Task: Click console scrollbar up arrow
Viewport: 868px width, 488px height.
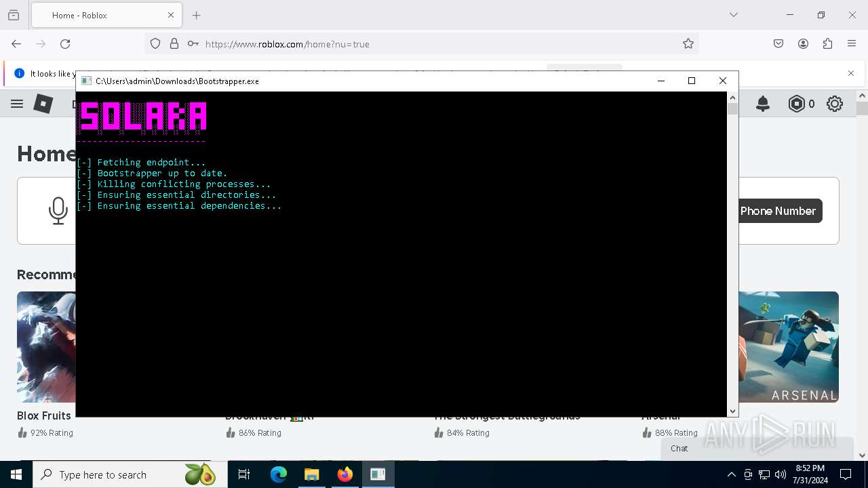Action: [x=732, y=98]
